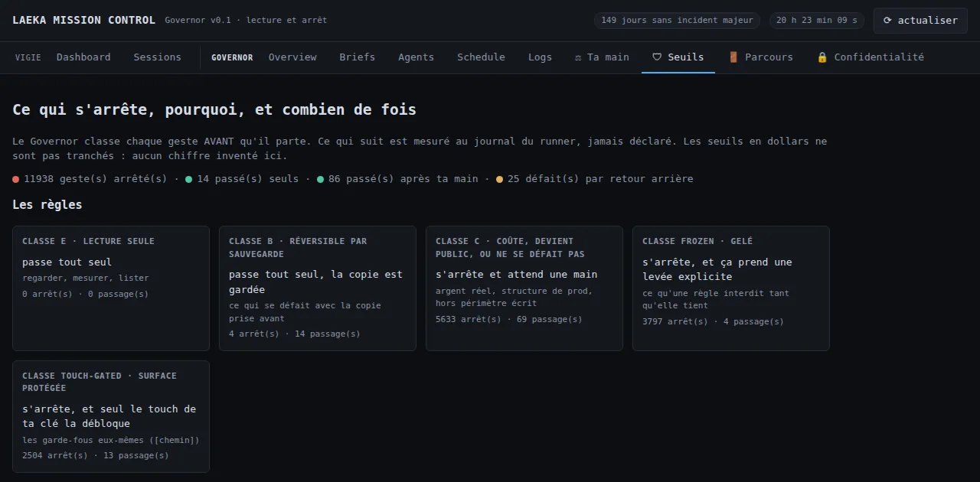
Task: Click the text '4 arrêt(s) · 14 passage(s)'
Action: coord(295,334)
